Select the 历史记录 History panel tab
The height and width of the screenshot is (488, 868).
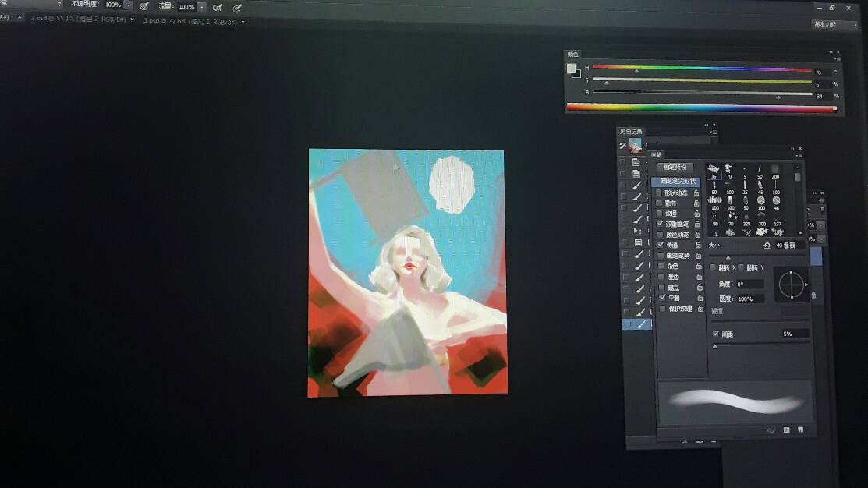[631, 132]
